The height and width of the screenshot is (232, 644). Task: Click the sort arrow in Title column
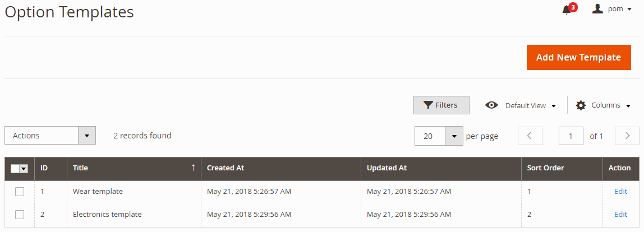pos(194,168)
